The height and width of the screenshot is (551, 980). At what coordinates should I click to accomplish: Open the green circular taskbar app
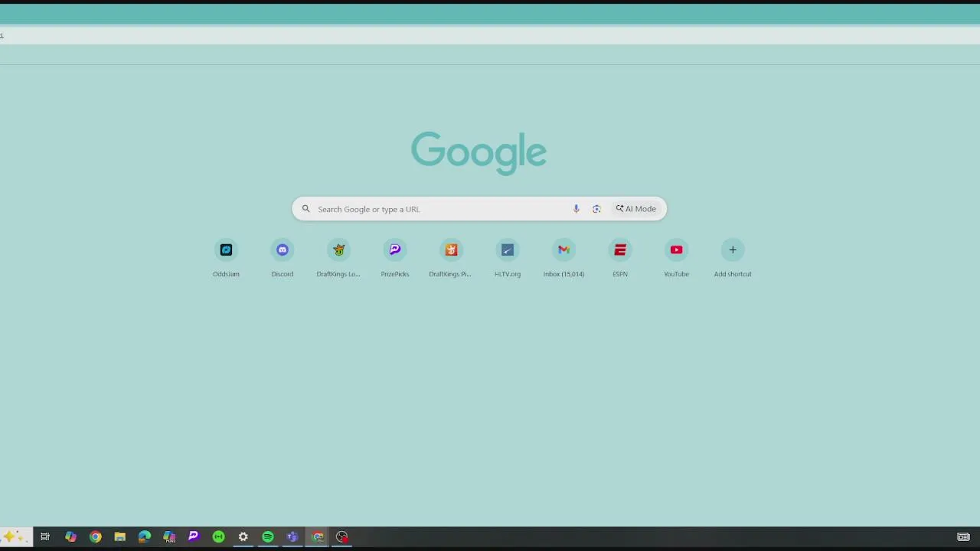218,537
